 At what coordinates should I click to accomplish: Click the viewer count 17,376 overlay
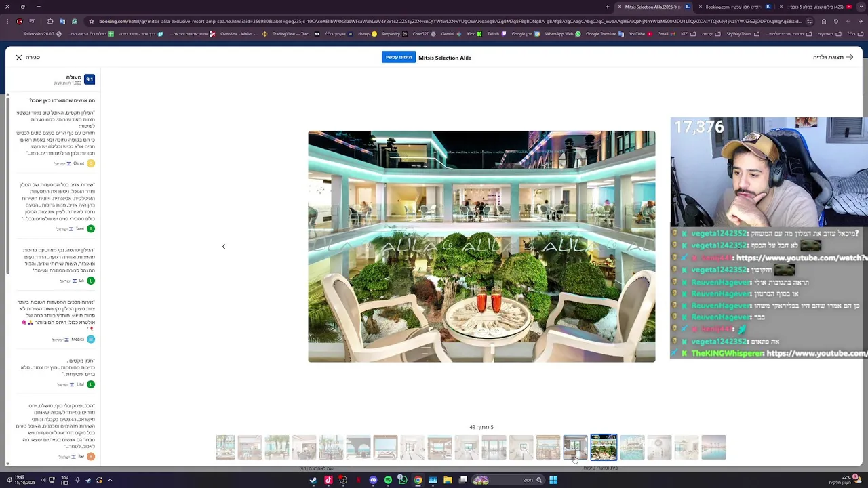click(x=698, y=127)
